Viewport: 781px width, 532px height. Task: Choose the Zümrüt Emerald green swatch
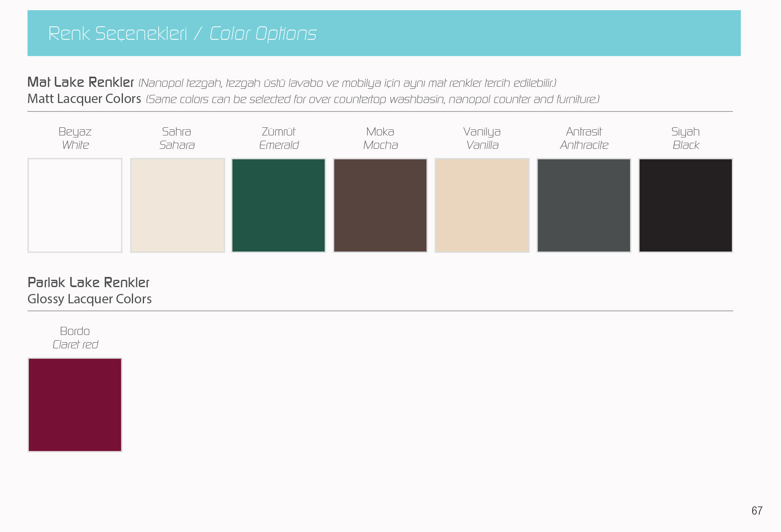279,205
